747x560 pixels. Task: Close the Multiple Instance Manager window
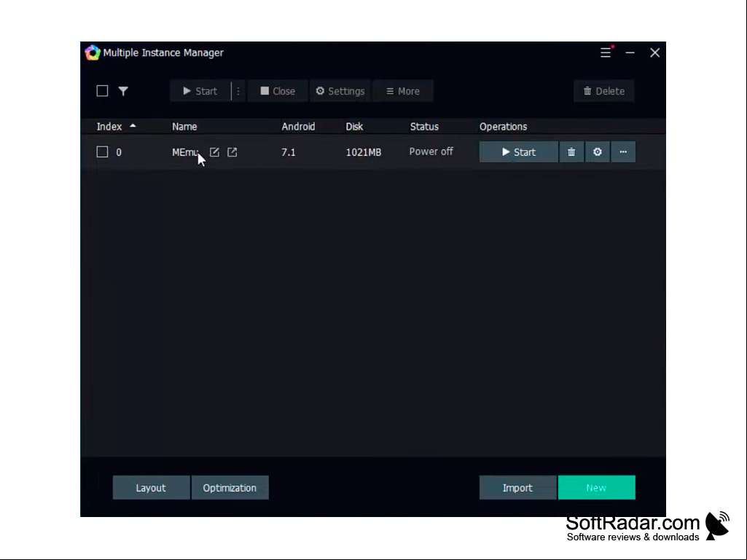click(655, 52)
